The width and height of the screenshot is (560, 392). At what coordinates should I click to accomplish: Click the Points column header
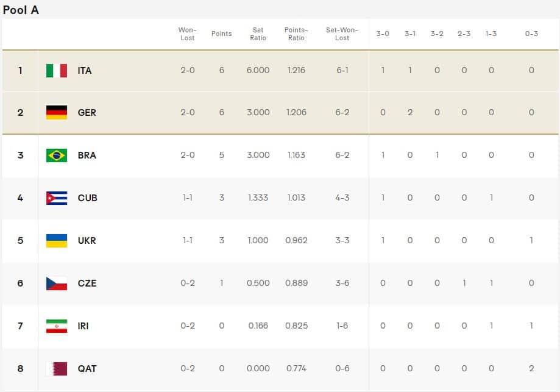tap(222, 34)
